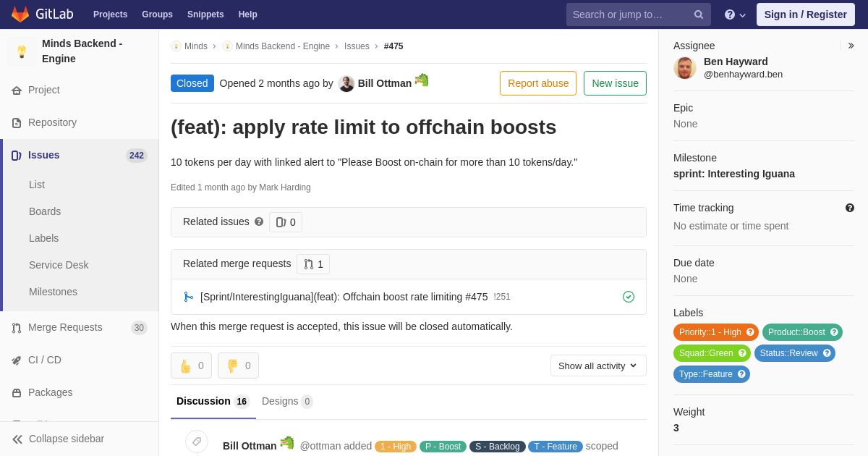Click the New issue button
This screenshot has height=456, width=868.
tap(615, 83)
